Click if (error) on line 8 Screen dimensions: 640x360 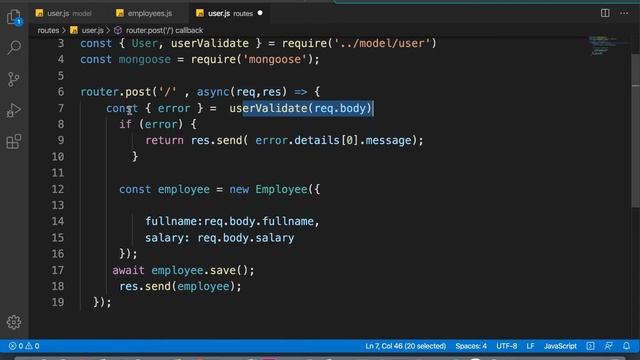coord(151,124)
